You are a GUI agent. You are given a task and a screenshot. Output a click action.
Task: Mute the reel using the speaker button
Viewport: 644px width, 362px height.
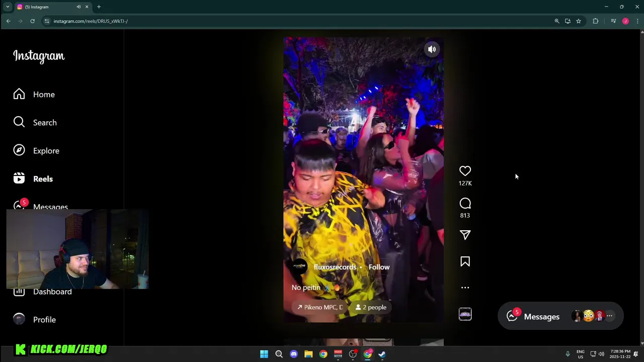click(432, 49)
